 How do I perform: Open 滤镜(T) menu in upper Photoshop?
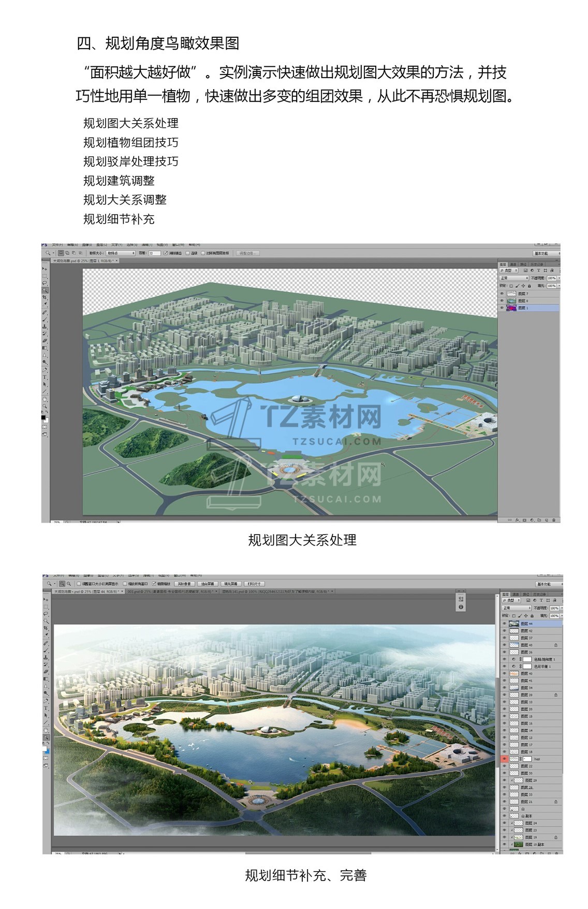(148, 244)
